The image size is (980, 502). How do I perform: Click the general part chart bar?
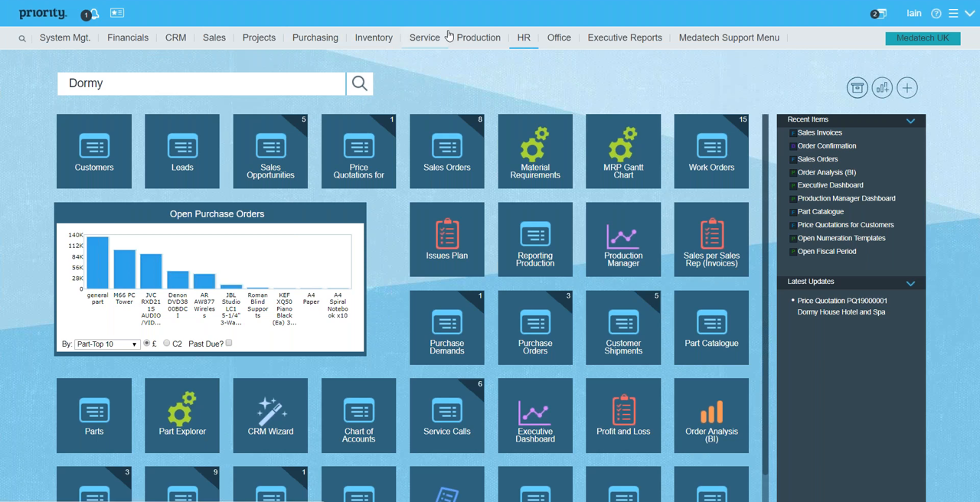coord(98,262)
